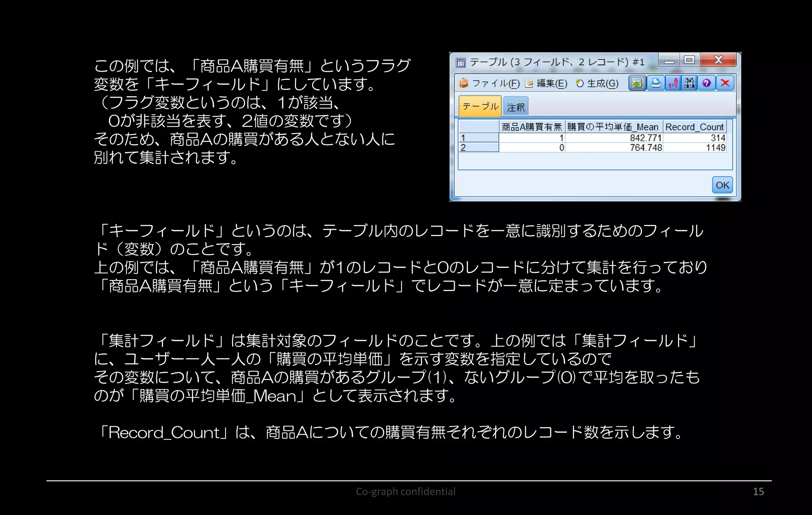Click the 1149 cell
The height and width of the screenshot is (515, 812).
point(695,147)
